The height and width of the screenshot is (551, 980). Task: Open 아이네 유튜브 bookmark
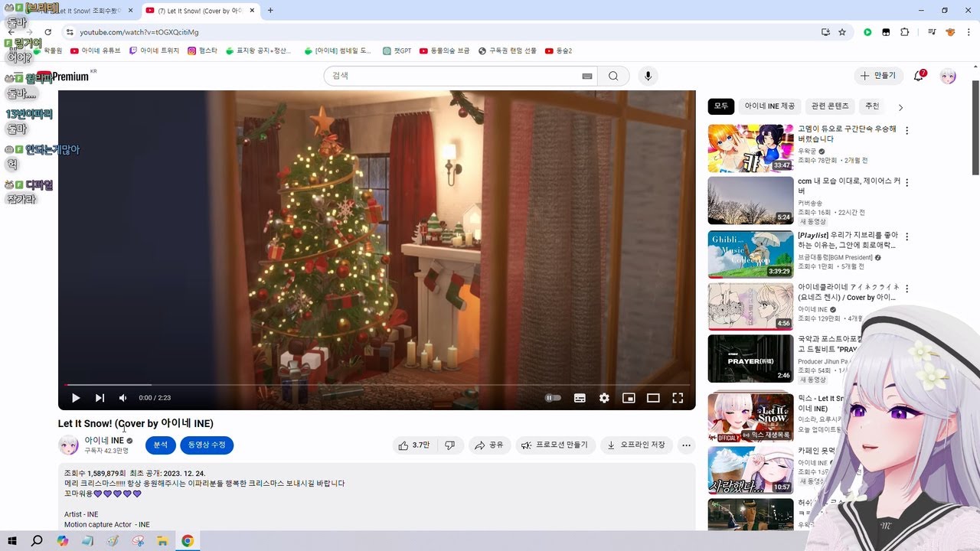(x=95, y=51)
